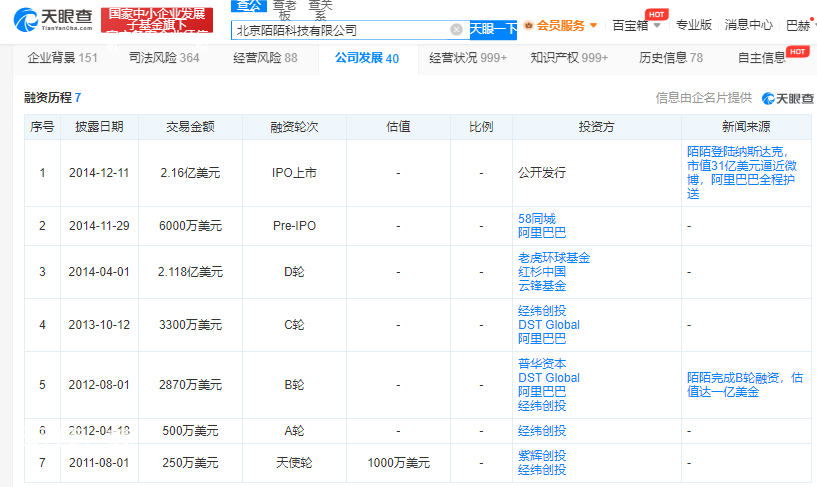Open the 陌陌完成B轮融资 news link
This screenshot has height=487, width=817.
pyautogui.click(x=745, y=385)
